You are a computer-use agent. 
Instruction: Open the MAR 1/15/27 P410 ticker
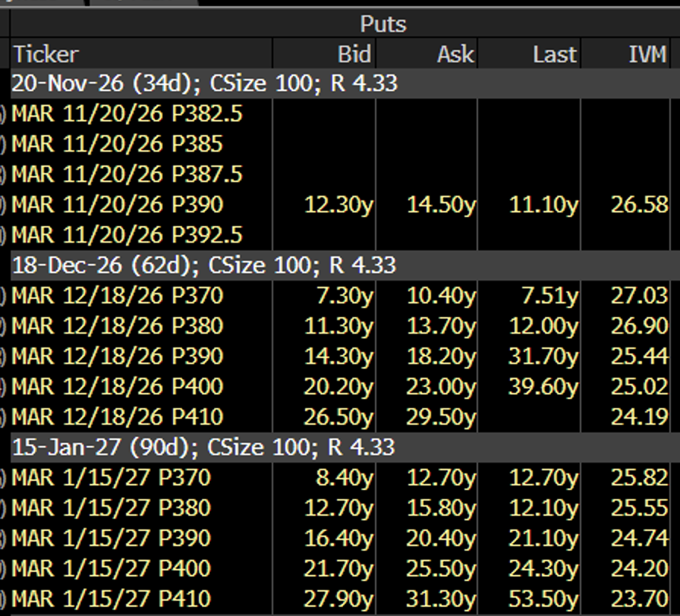[112, 599]
